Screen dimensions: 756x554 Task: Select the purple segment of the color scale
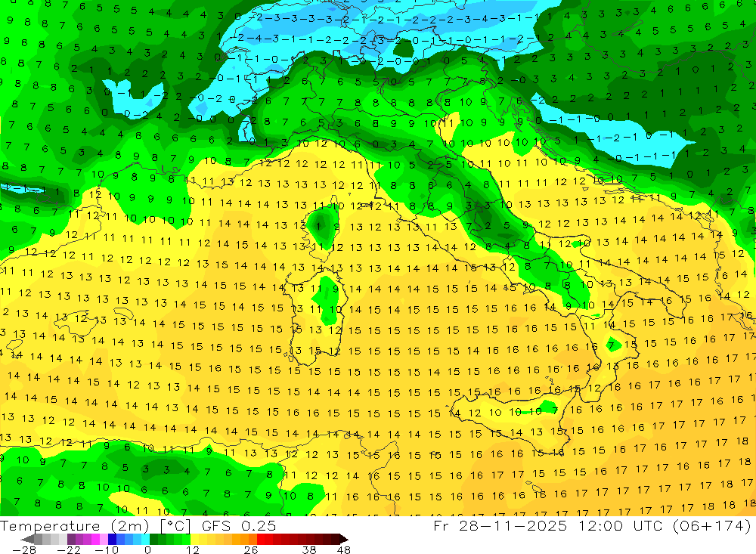click(71, 540)
